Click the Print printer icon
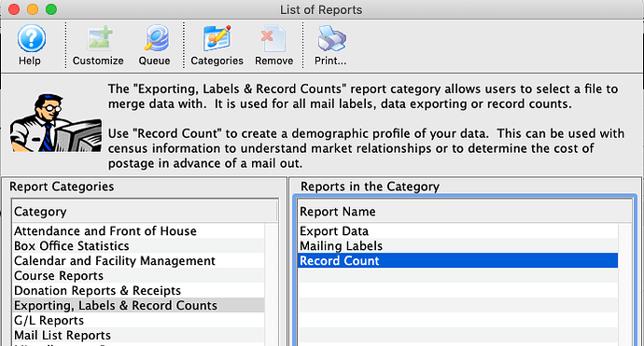644x346 pixels. pyautogui.click(x=331, y=38)
